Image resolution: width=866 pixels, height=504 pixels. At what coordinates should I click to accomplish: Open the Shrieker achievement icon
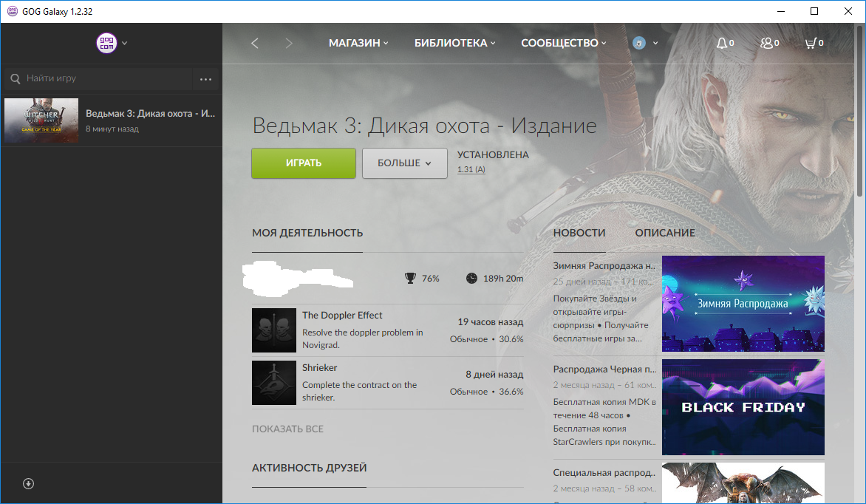tap(274, 382)
